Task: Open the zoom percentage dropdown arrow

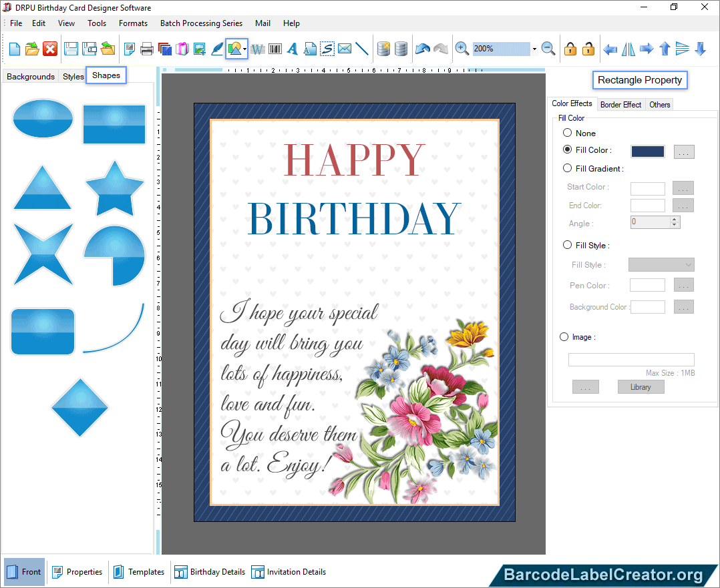Action: 534,49
